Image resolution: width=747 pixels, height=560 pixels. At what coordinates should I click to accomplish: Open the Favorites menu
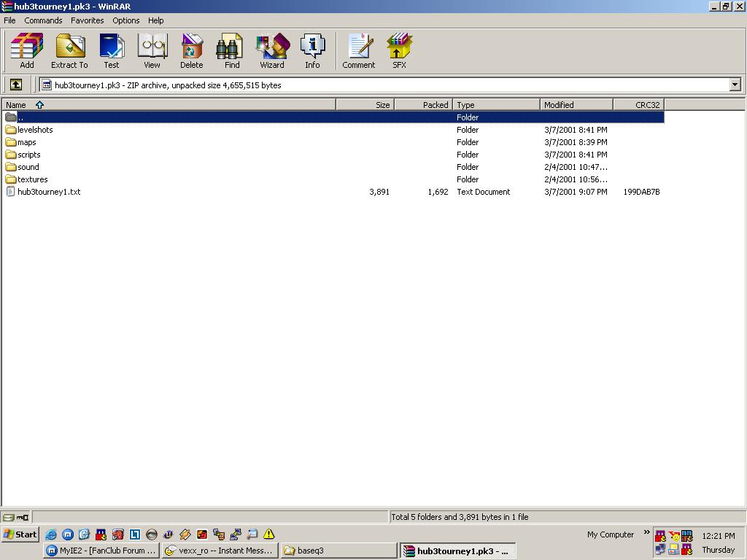pos(88,20)
